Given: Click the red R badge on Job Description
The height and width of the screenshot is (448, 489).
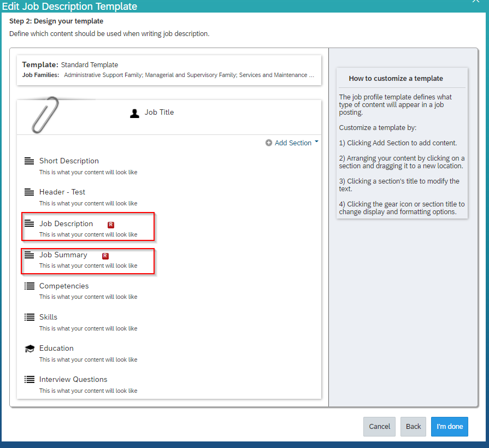Looking at the screenshot, I should tap(111, 225).
